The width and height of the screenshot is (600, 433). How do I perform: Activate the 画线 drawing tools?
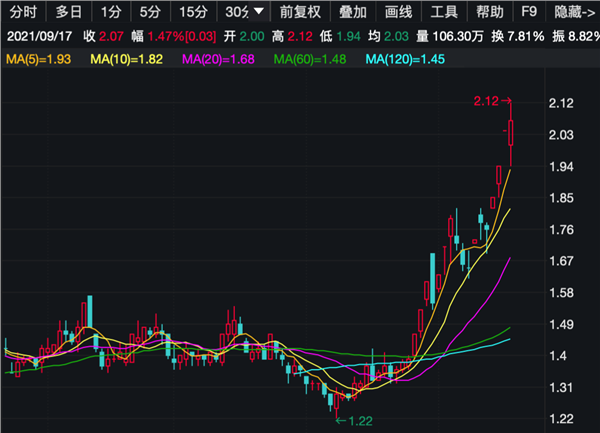398,12
